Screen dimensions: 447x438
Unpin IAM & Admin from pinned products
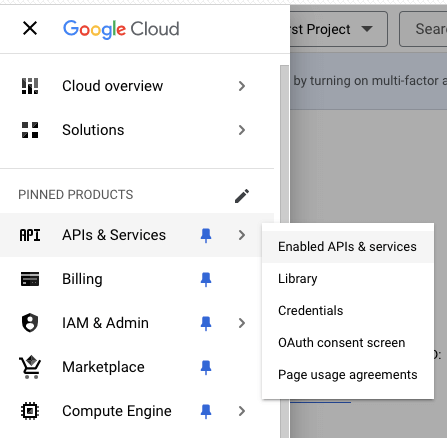pyautogui.click(x=206, y=323)
